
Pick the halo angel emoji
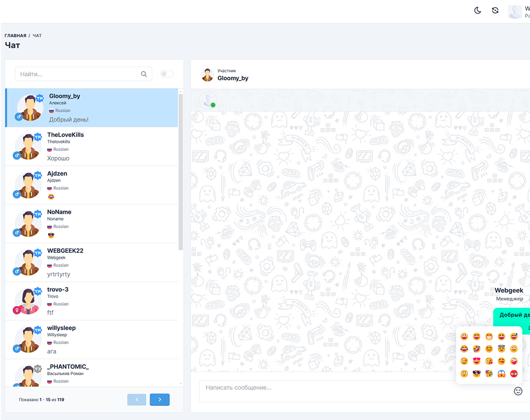(501, 349)
